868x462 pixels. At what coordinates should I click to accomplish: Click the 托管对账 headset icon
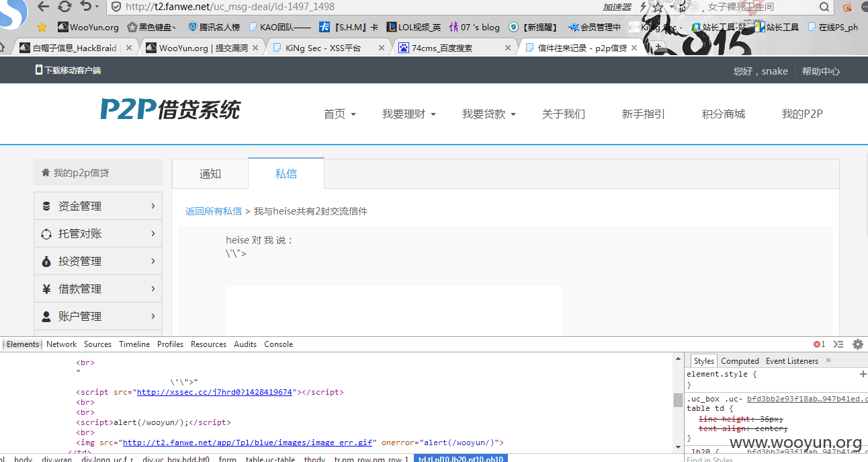pyautogui.click(x=46, y=234)
